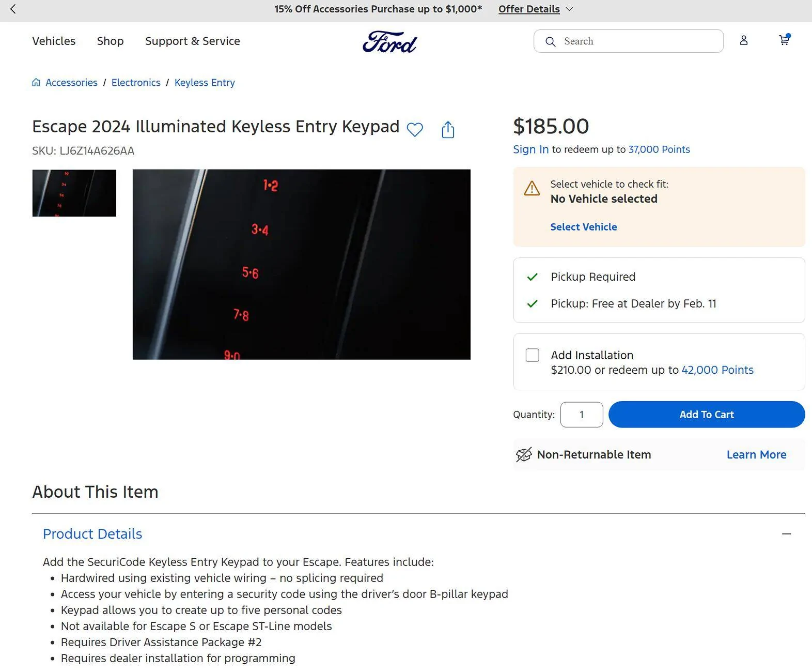The image size is (812, 672).
Task: Expand Offer Details chevron in banner
Action: click(x=570, y=9)
